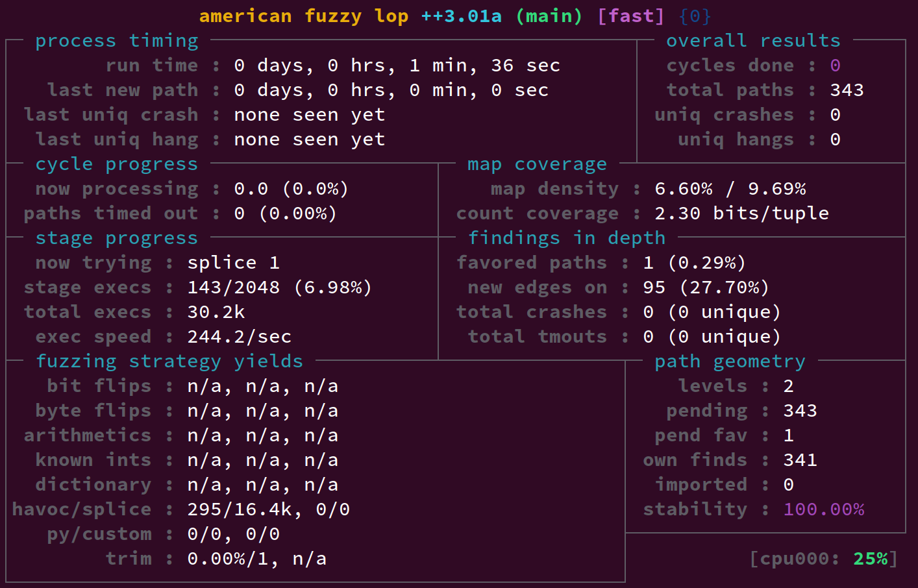The image size is (918, 588).
Task: Select favored paths value '1 (0.29%)'
Action: 695,263
